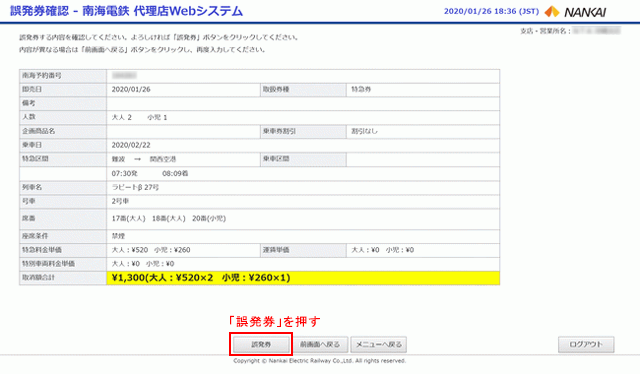The width and height of the screenshot is (640, 374).
Task: Select the seat condition value 禁煙
Action: pyautogui.click(x=118, y=236)
